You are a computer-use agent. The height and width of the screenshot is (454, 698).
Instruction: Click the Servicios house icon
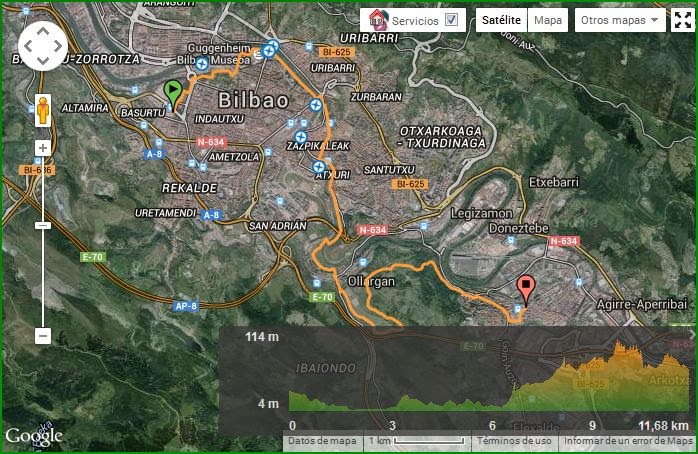(378, 20)
